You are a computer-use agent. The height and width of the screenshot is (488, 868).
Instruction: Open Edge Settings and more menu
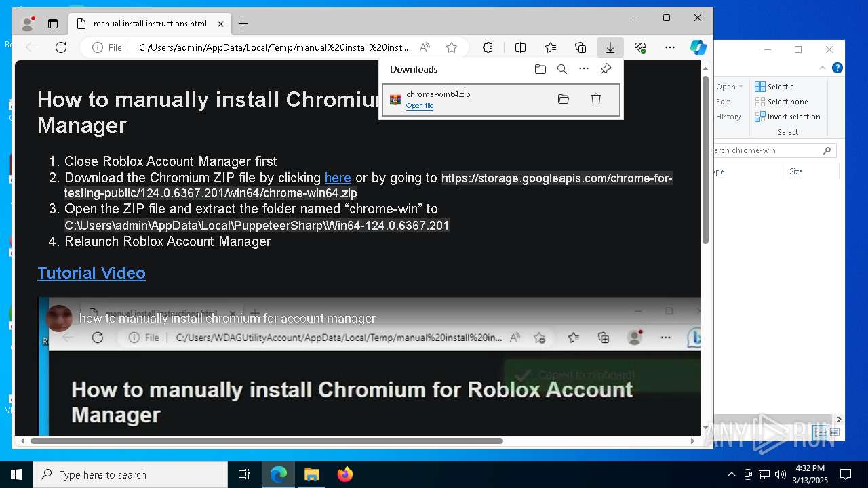click(x=670, y=47)
